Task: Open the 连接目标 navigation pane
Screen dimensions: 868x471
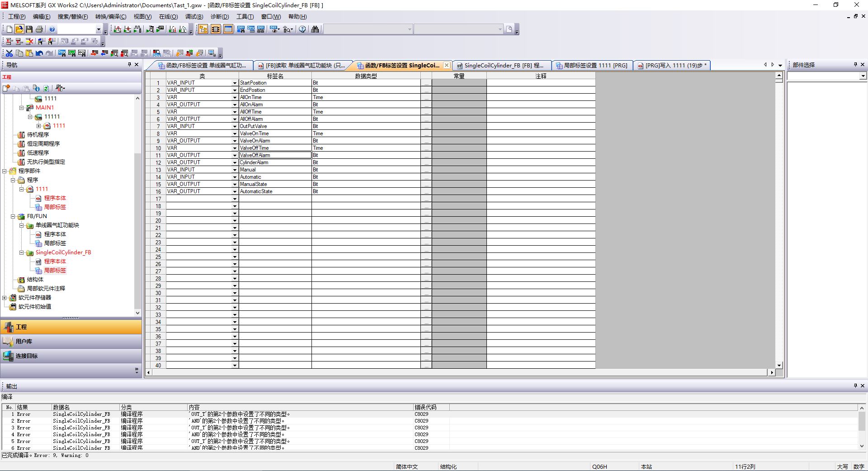Action: point(26,356)
